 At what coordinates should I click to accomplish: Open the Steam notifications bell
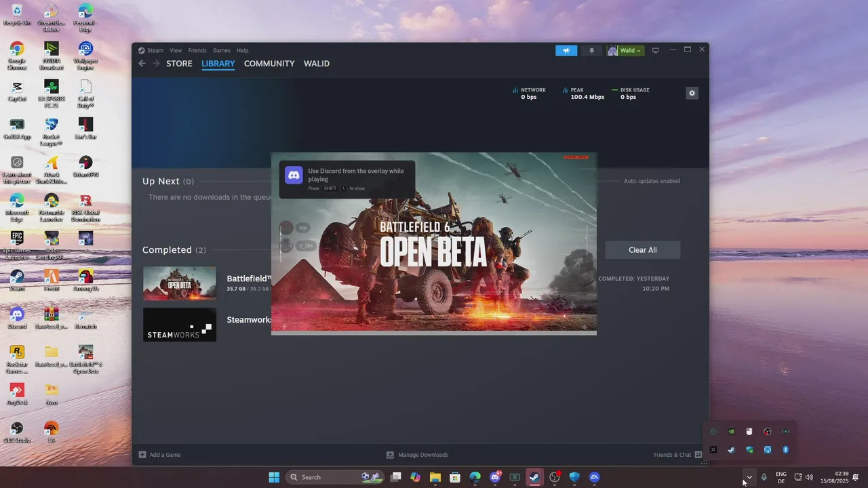591,50
